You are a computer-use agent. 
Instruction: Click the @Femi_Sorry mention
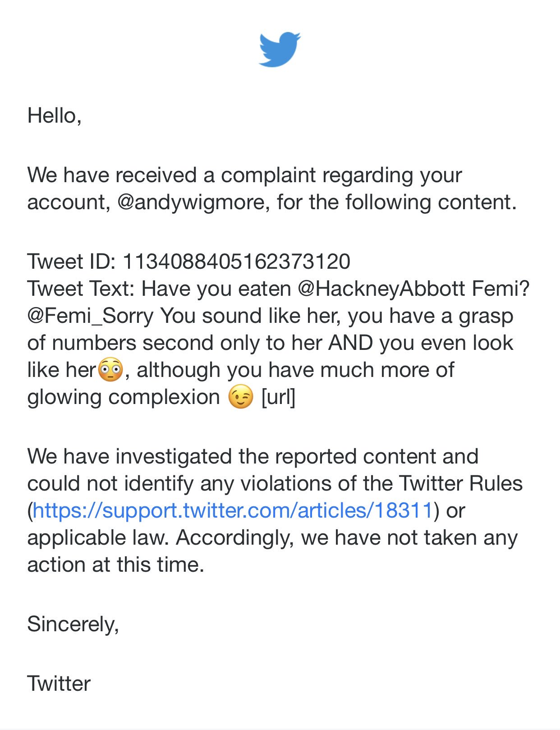click(90, 316)
